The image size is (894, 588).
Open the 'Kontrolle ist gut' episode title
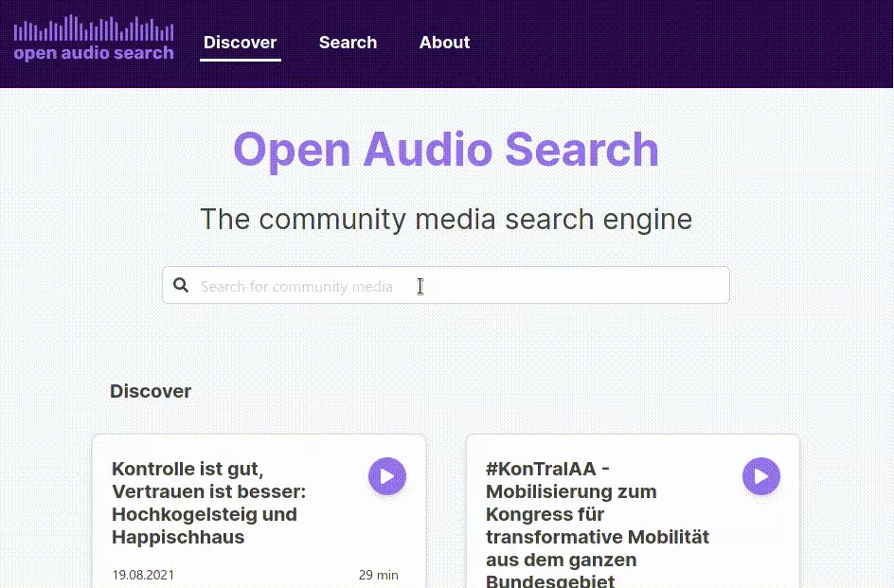208,503
